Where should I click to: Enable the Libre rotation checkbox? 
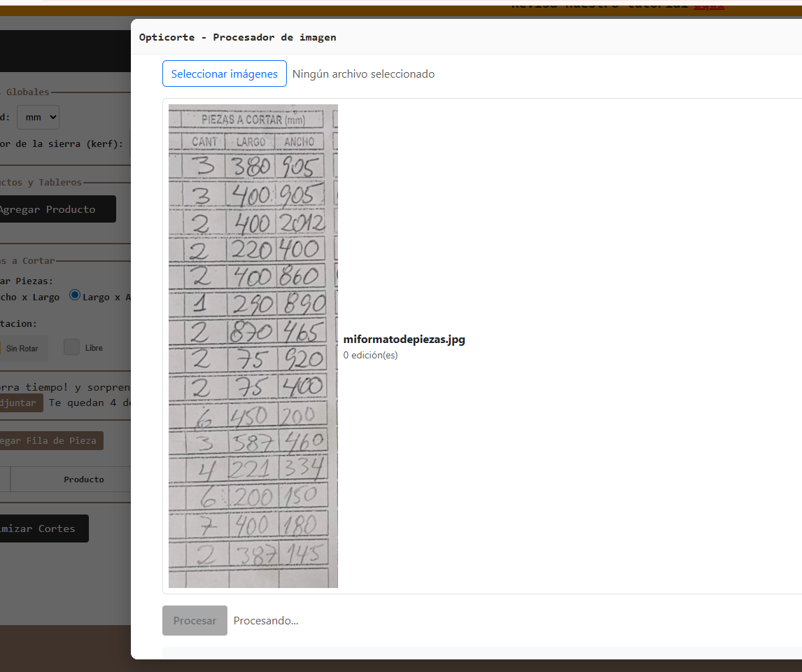tap(71, 347)
